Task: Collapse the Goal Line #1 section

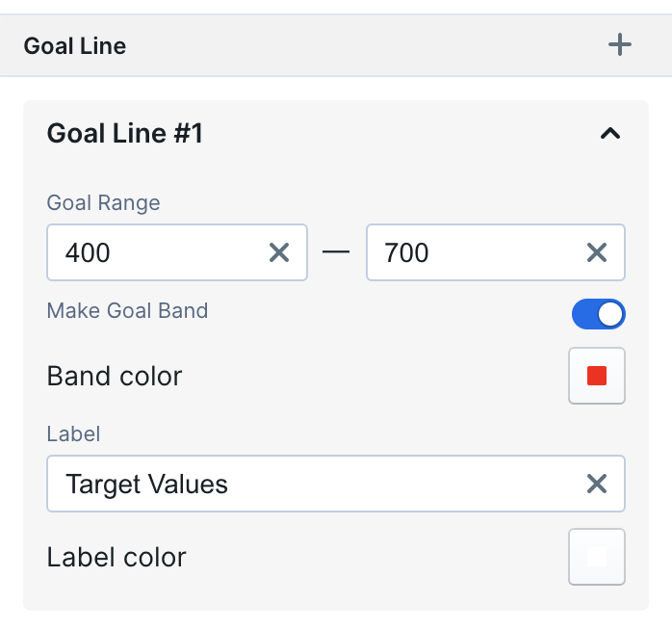Action: pyautogui.click(x=609, y=134)
